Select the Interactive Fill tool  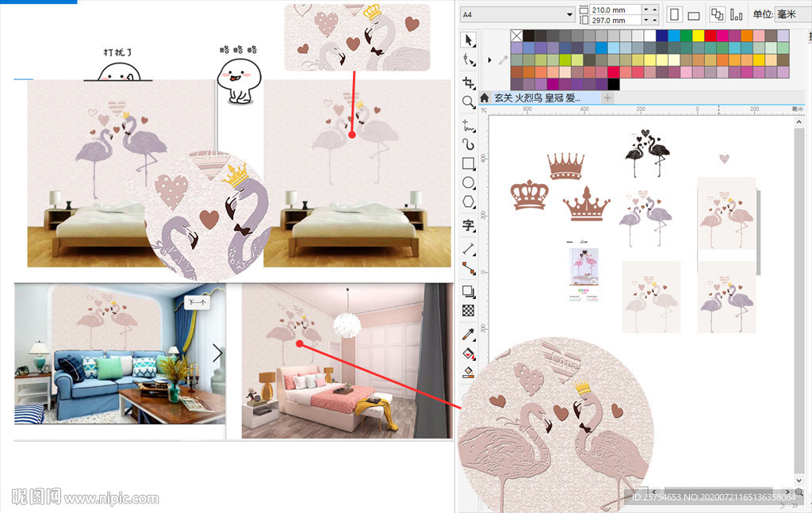point(469,354)
